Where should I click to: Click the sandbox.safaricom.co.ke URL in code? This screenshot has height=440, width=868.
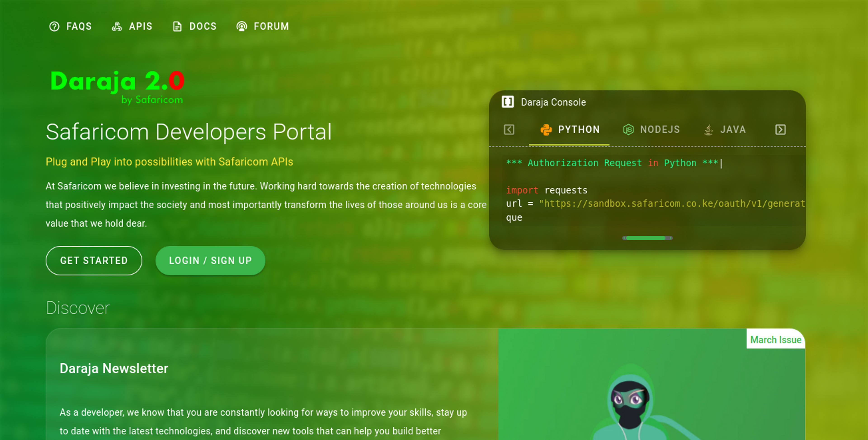pyautogui.click(x=672, y=204)
